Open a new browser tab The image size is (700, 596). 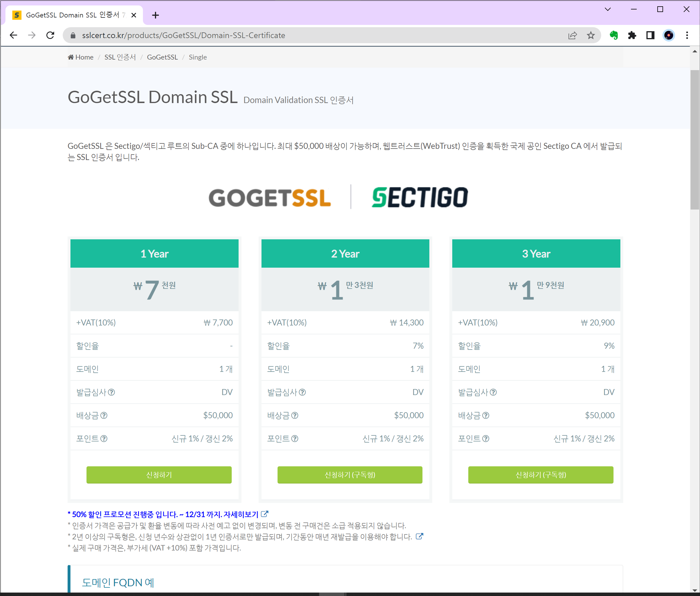[156, 15]
